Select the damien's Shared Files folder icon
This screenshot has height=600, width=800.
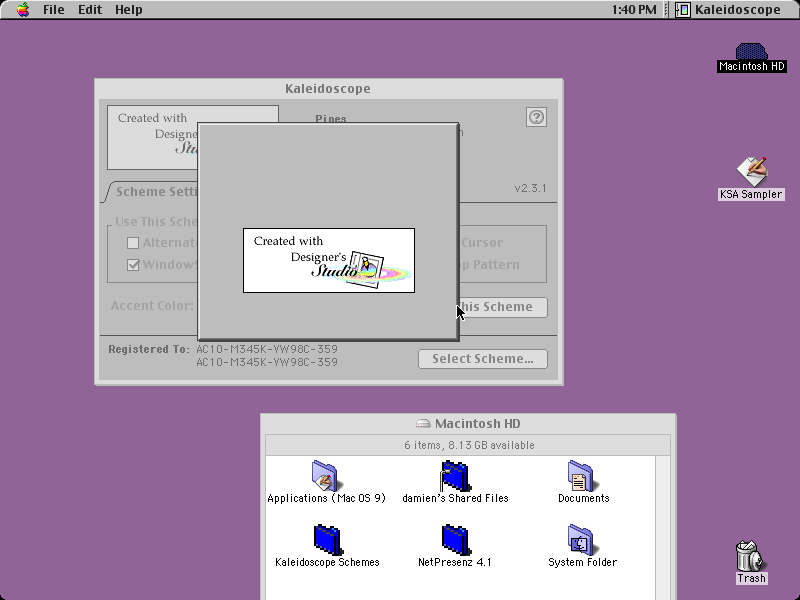point(455,476)
